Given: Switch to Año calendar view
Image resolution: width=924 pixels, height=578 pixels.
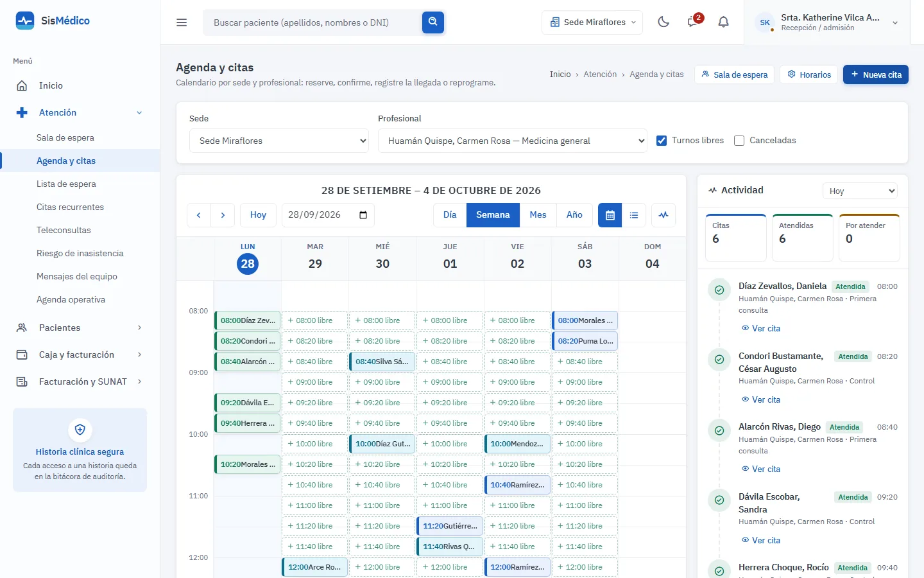Looking at the screenshot, I should [574, 215].
